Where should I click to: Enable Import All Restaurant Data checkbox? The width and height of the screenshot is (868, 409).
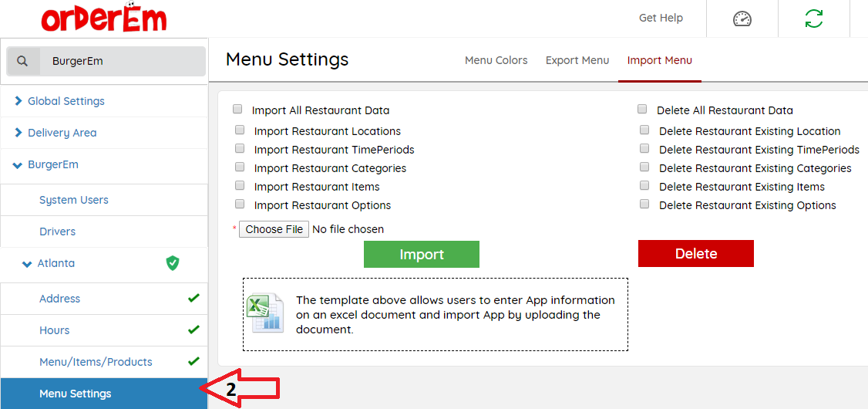pyautogui.click(x=237, y=110)
